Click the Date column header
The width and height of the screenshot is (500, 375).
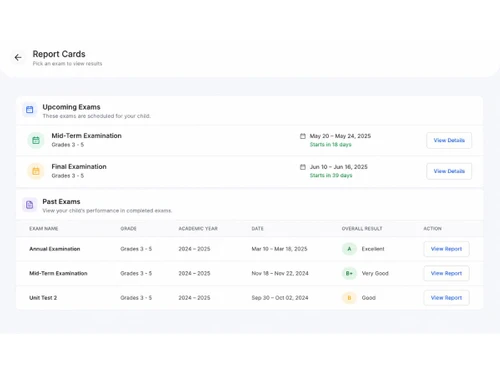pos(257,229)
